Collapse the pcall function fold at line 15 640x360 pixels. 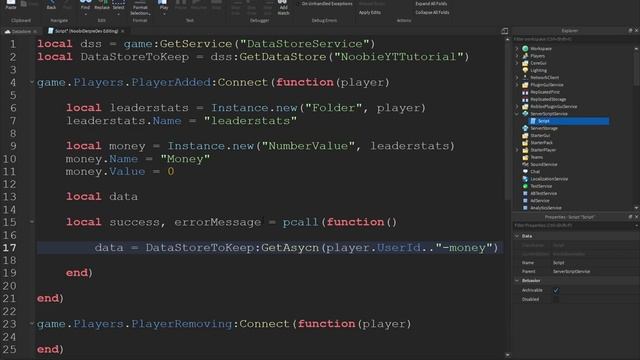(32, 222)
